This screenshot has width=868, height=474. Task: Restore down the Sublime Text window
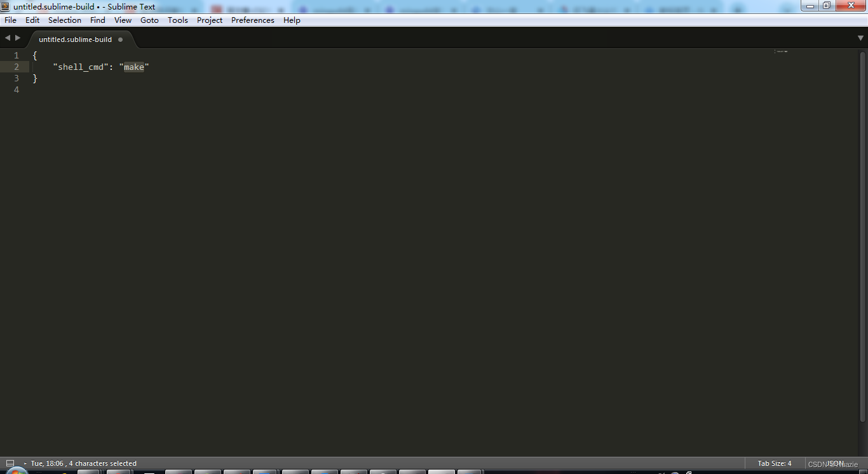[827, 6]
